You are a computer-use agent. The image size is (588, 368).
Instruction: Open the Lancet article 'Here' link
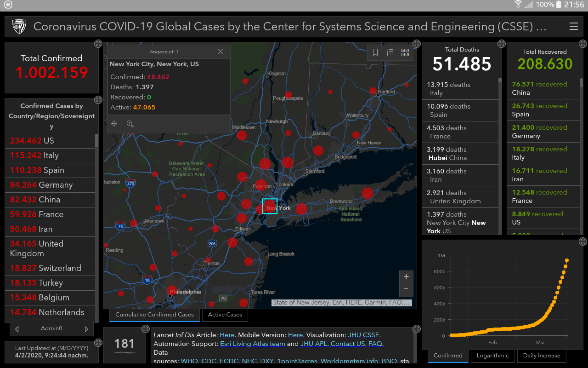click(x=227, y=335)
